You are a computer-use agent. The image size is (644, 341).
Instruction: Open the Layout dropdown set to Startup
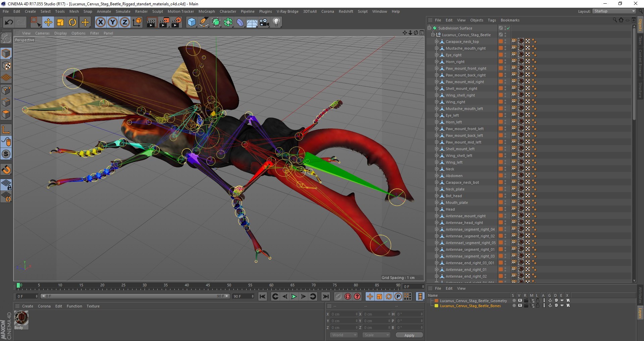click(x=614, y=11)
